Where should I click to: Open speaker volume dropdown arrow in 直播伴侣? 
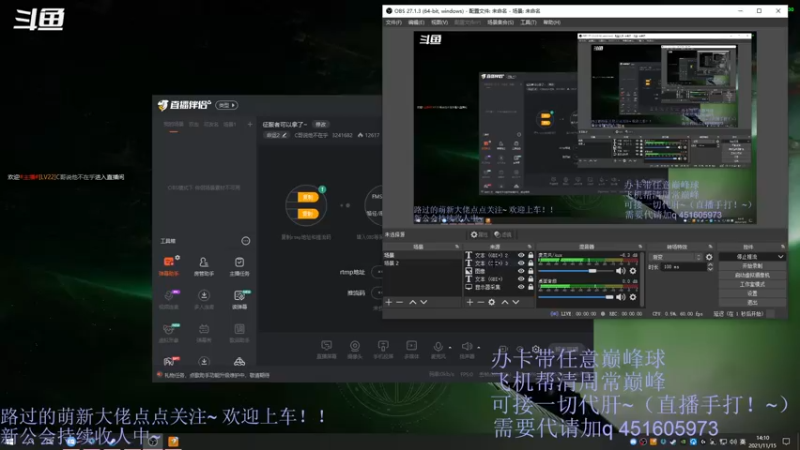(479, 347)
